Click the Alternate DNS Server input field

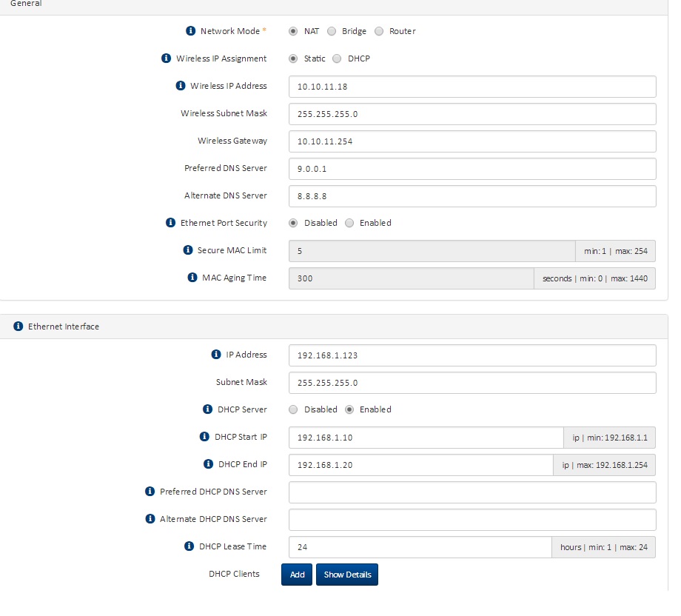(x=472, y=195)
